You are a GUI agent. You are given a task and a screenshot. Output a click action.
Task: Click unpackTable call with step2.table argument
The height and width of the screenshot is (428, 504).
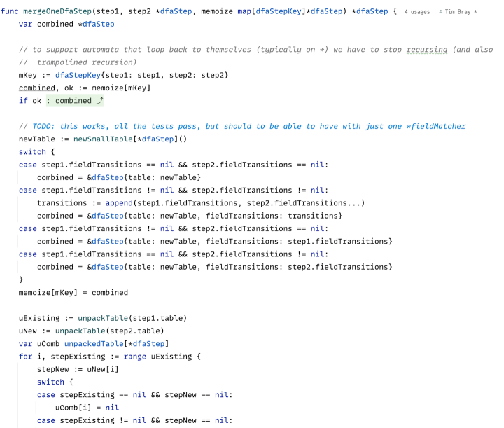coord(109,331)
